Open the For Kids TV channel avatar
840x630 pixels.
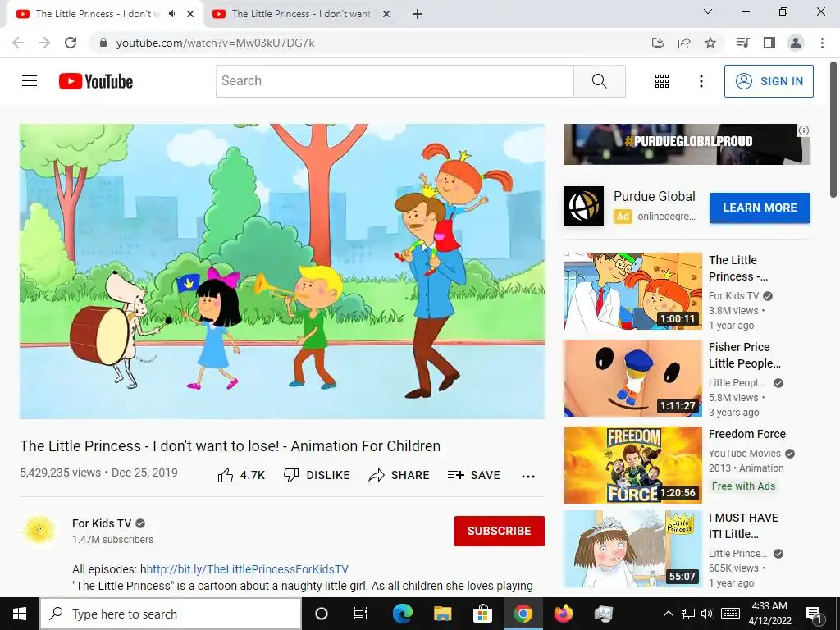pos(39,531)
